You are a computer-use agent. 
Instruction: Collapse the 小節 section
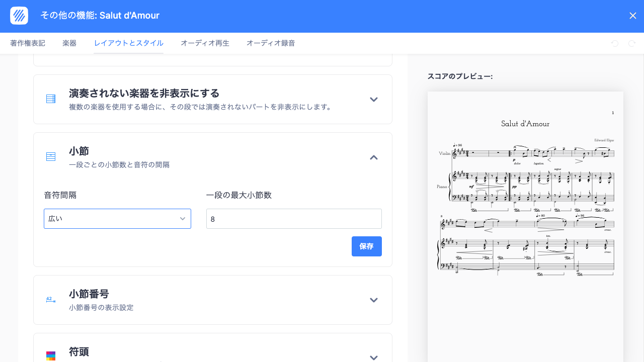click(374, 157)
